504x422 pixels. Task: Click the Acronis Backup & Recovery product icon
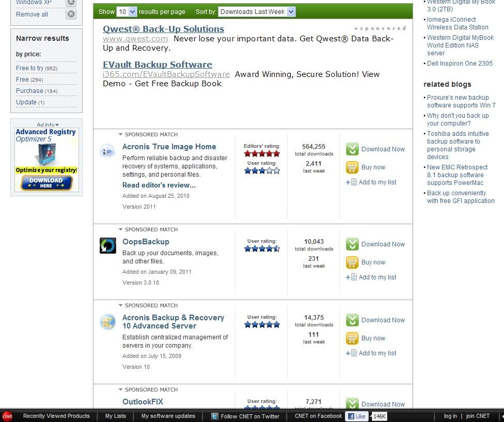(108, 322)
